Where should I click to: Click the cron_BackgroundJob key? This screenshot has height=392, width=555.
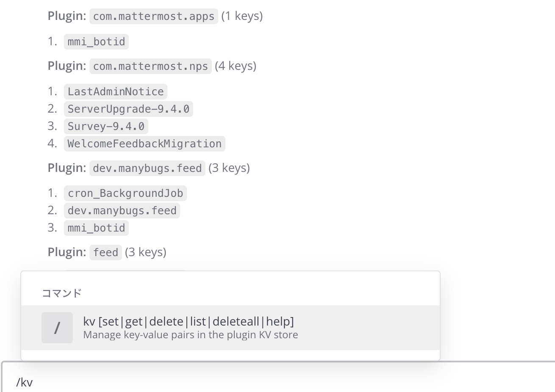pos(125,193)
